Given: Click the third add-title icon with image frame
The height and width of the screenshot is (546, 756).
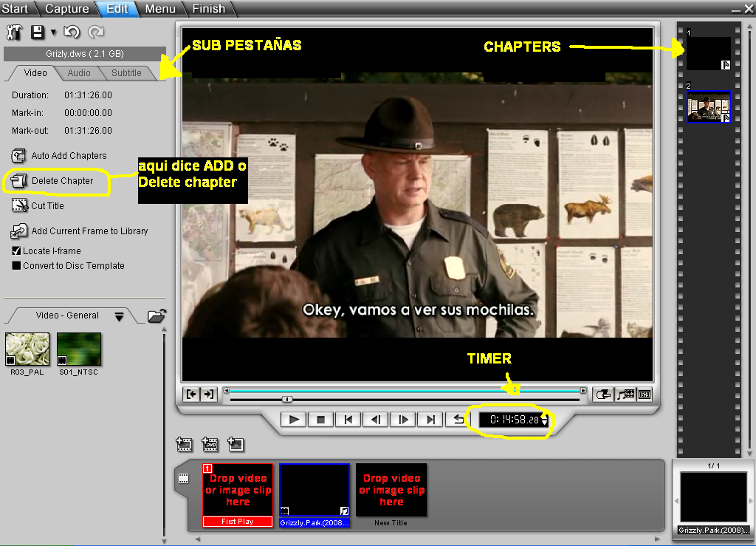Looking at the screenshot, I should click(236, 444).
